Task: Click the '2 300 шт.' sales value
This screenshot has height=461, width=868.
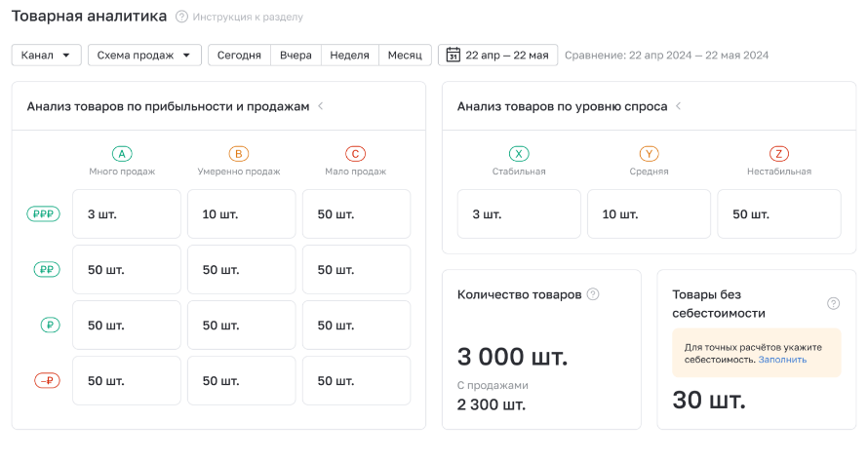Action: (x=492, y=404)
